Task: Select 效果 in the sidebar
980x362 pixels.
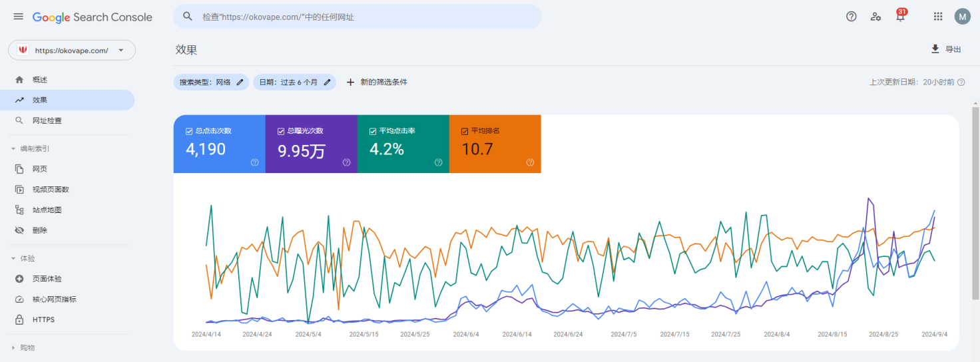Action: tap(67, 100)
